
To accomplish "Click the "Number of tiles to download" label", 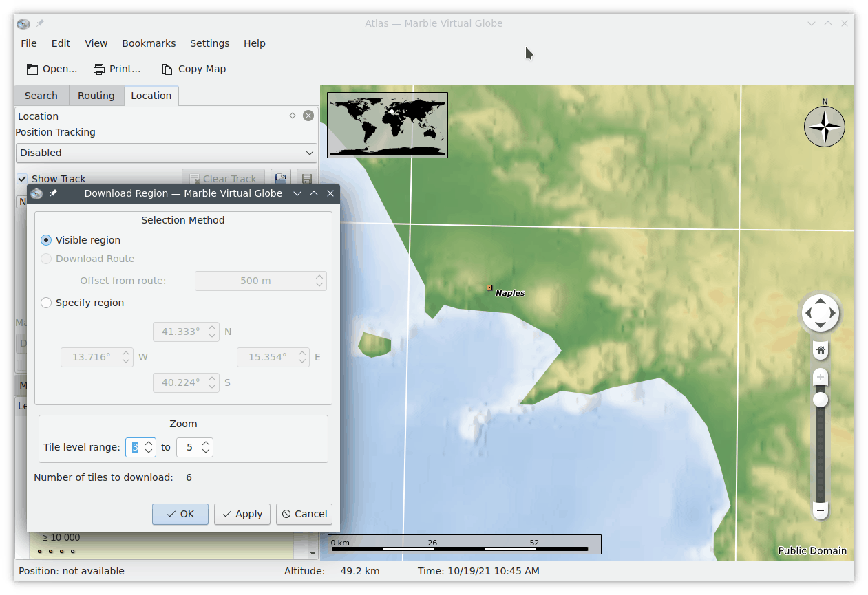I will coord(103,477).
